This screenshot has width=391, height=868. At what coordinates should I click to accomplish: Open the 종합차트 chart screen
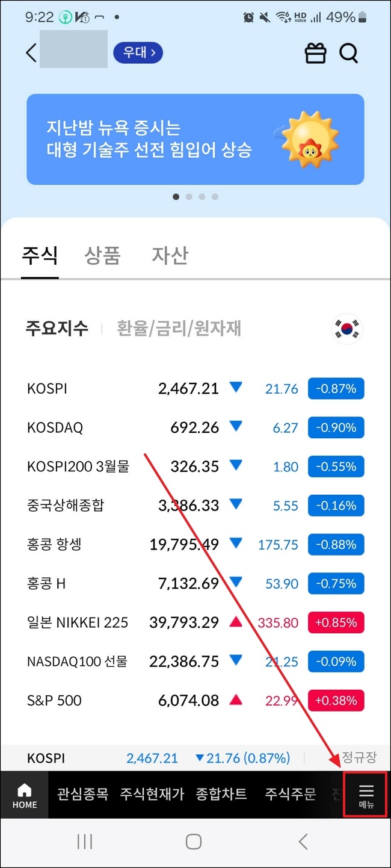tap(221, 795)
